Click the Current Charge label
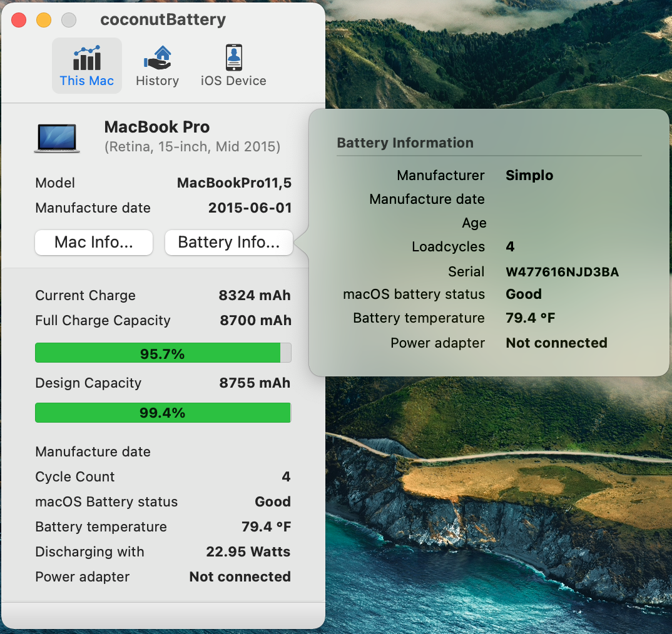The image size is (672, 634). [x=85, y=295]
